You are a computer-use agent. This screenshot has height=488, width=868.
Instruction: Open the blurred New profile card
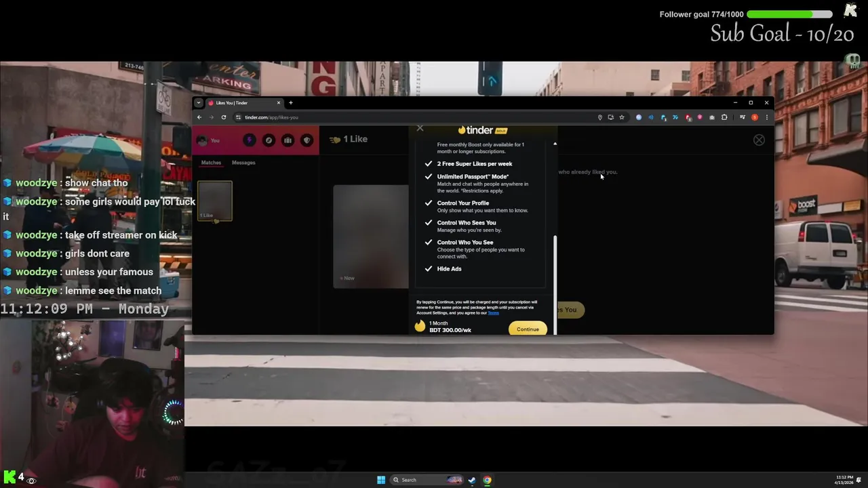point(371,237)
